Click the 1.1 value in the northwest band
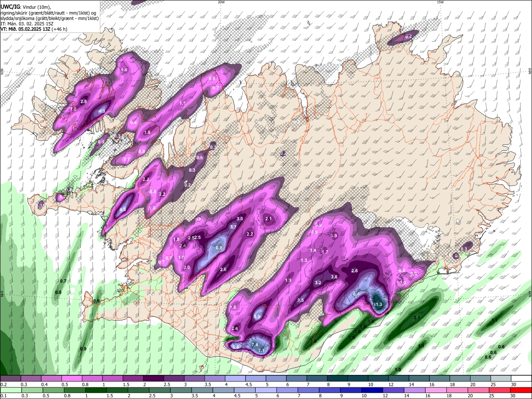The image size is (532, 399). pos(182,103)
